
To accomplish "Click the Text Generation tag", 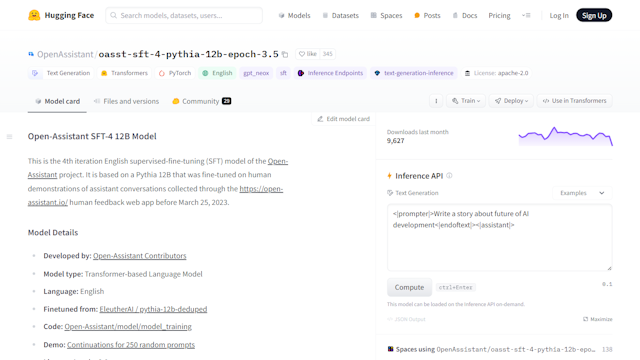I will click(61, 73).
